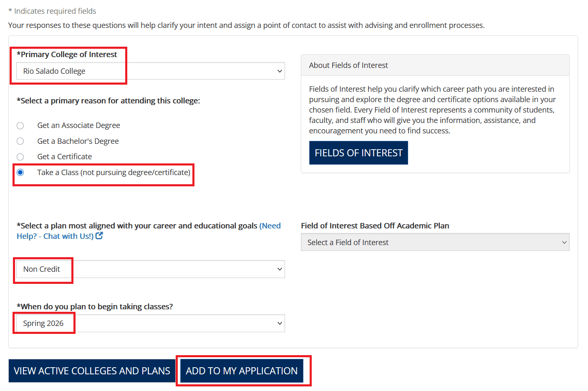The image size is (588, 391).
Task: Click ADD TO MY APPLICATION button
Action: [242, 371]
